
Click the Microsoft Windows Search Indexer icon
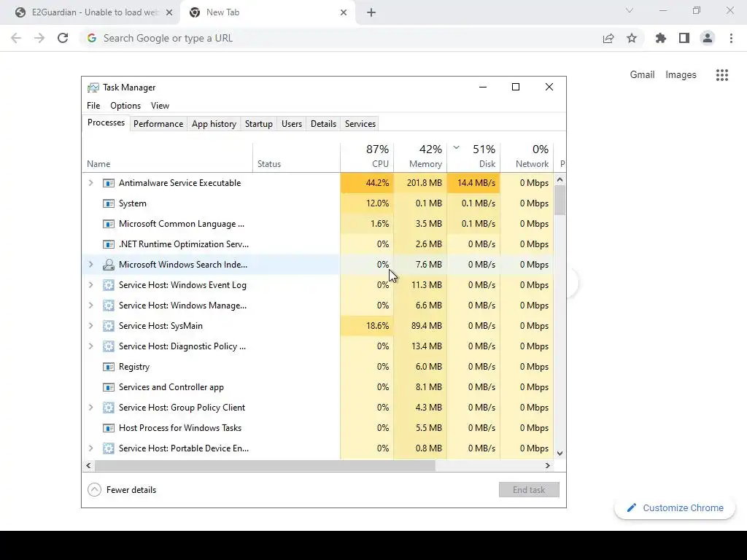(109, 265)
